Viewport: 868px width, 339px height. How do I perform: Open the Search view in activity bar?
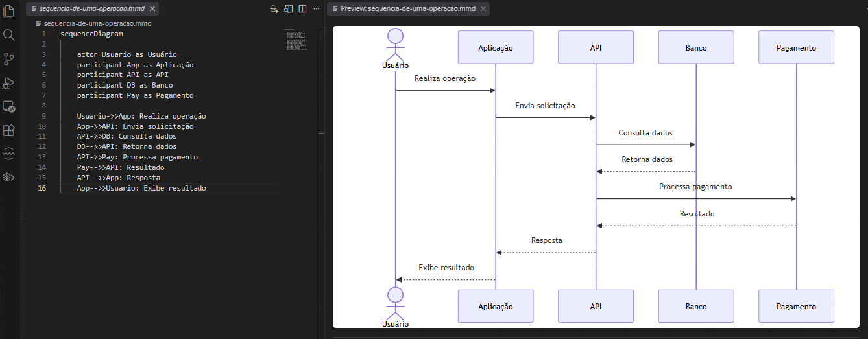pyautogui.click(x=9, y=35)
